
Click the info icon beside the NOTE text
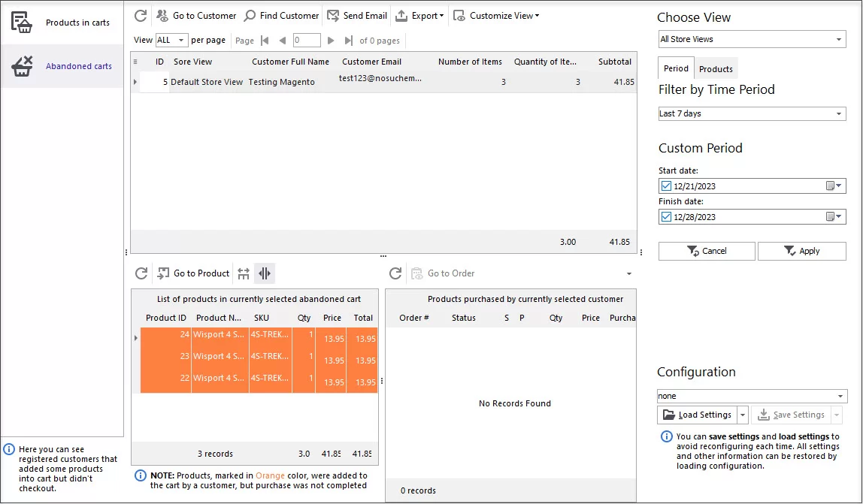tap(141, 475)
